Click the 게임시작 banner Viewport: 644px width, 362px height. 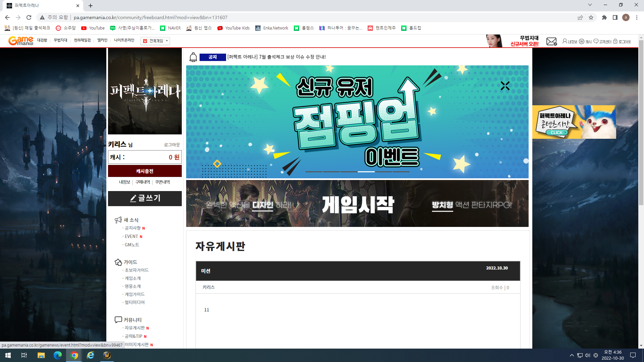(x=357, y=203)
